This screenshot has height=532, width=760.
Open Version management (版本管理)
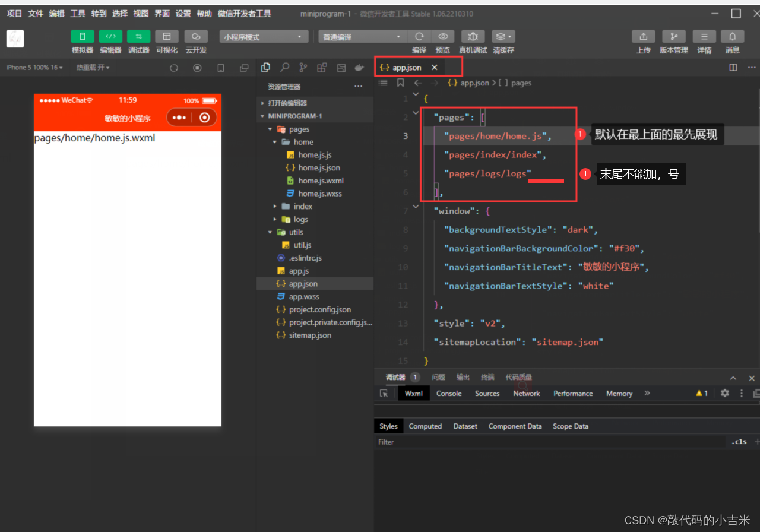(x=674, y=37)
